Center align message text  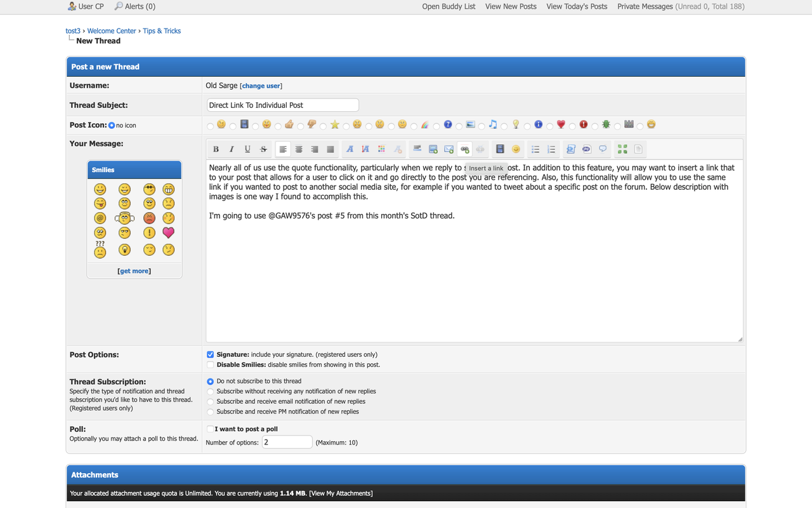click(x=299, y=149)
